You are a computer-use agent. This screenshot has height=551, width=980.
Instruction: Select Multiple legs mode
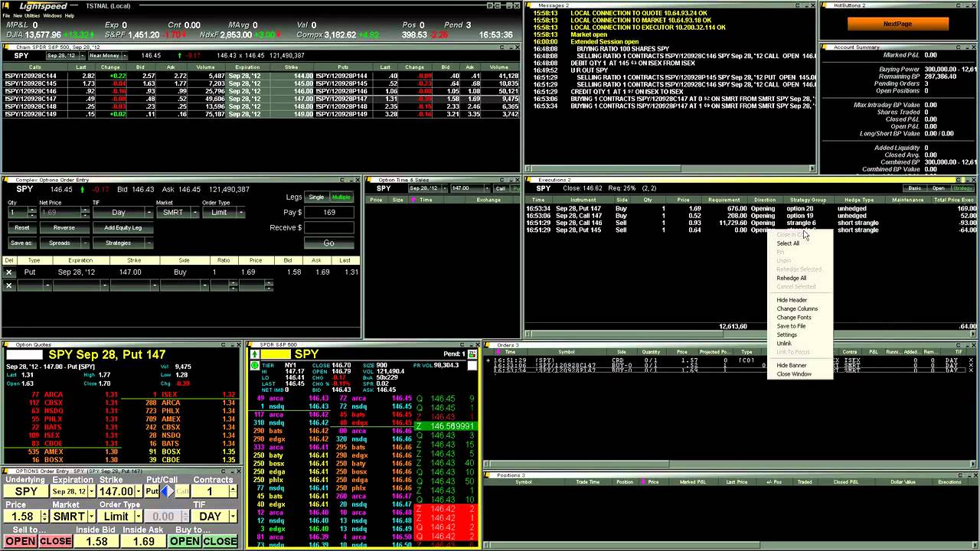pos(341,197)
